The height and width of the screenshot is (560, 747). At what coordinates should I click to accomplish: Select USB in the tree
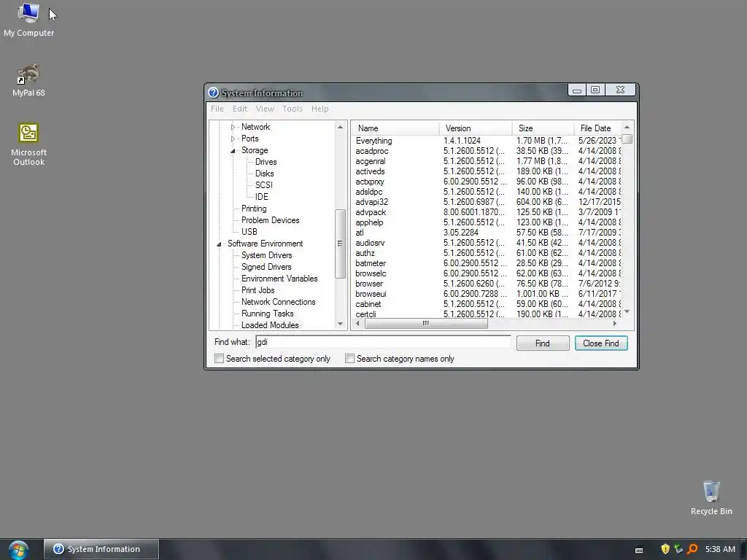click(249, 232)
